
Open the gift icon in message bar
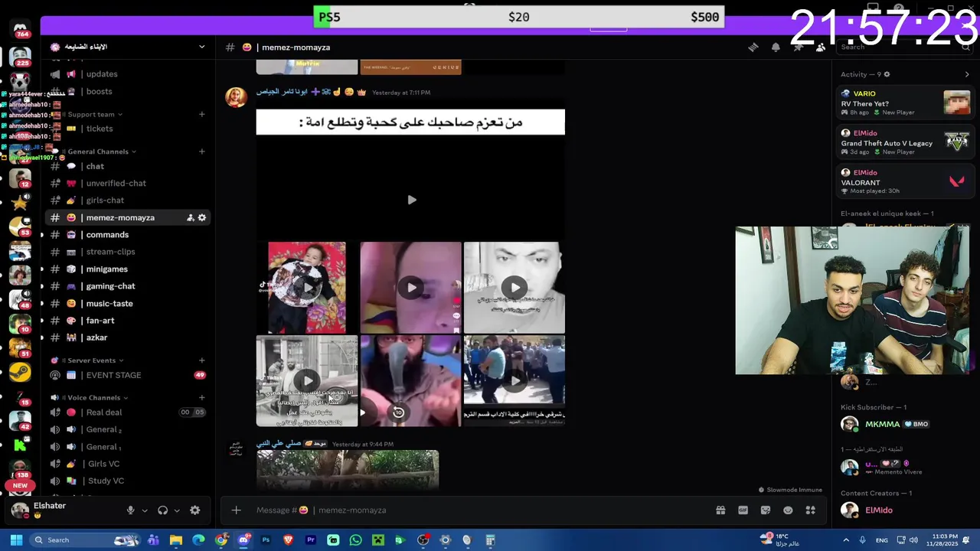(720, 510)
